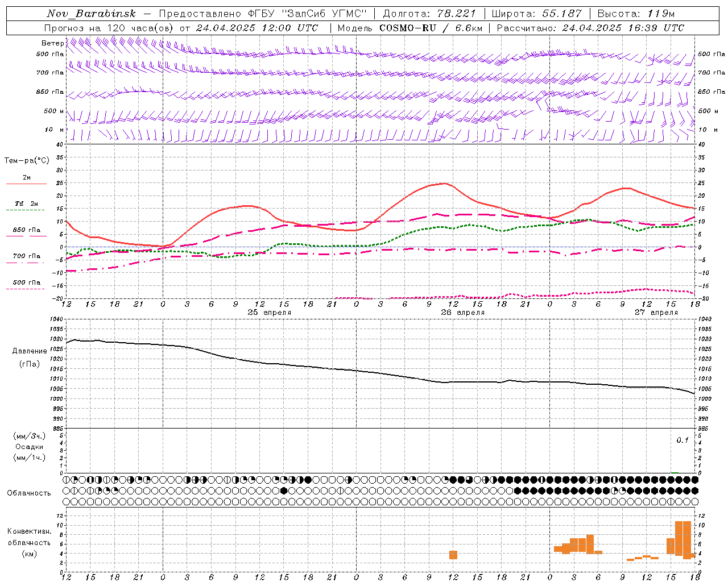Screen dimensions: 728x582
Task: Click the '0.1' precipitation value
Action: (682, 440)
